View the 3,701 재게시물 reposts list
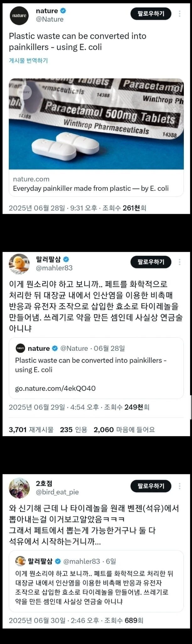This screenshot has width=192, height=644. 31,430
